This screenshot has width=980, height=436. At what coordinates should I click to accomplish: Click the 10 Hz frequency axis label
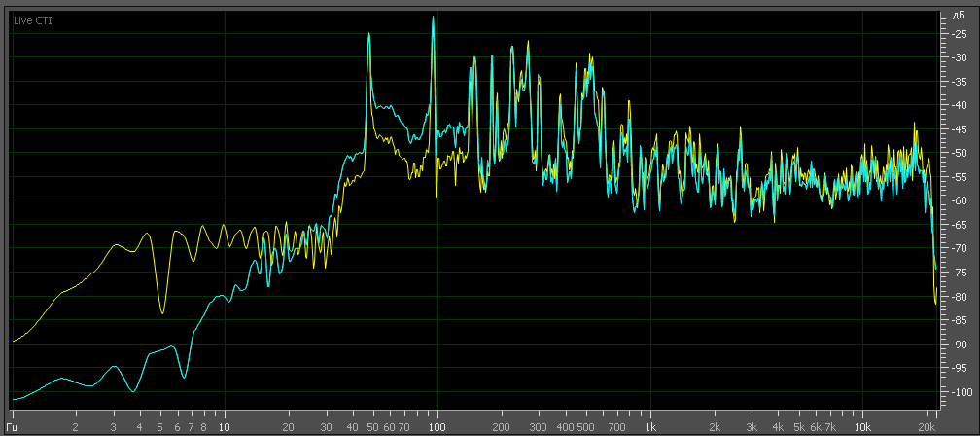click(x=224, y=427)
